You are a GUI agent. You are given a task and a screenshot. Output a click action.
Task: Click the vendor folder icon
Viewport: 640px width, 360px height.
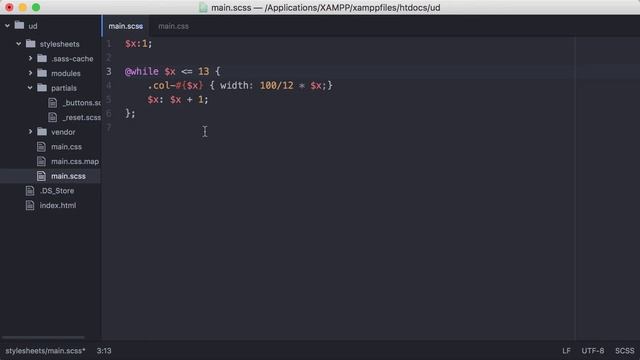(42, 131)
